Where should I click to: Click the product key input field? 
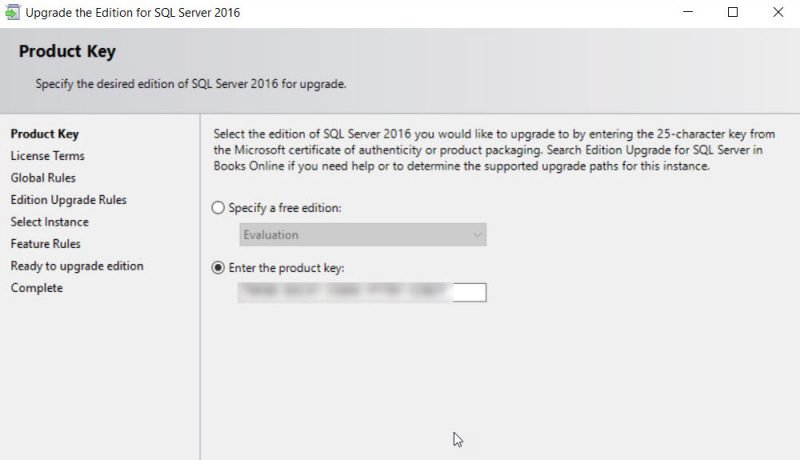point(363,292)
